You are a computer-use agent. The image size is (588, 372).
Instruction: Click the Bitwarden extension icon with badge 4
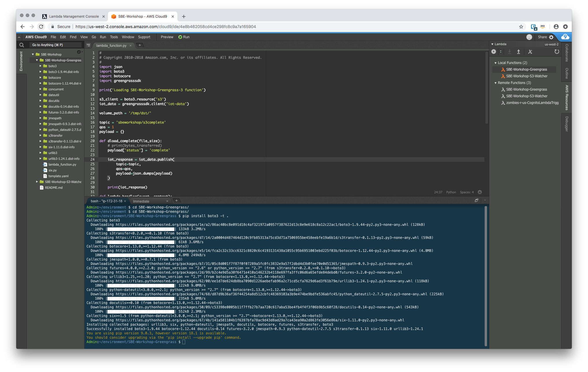(534, 27)
